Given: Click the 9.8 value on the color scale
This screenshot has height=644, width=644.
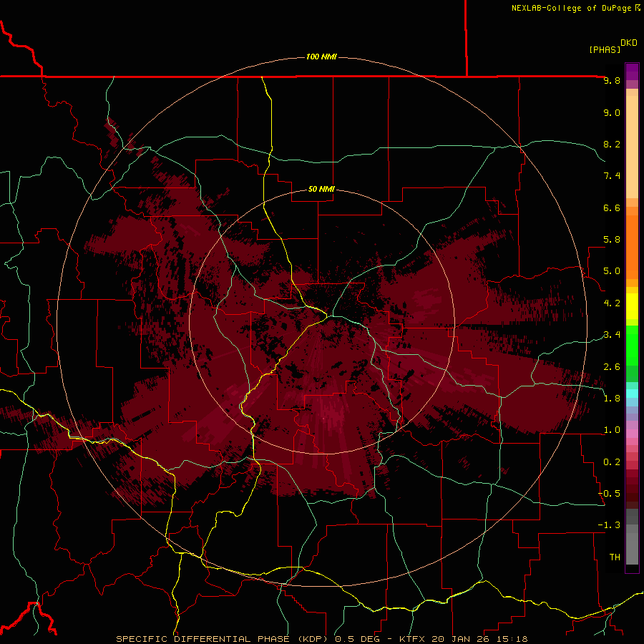Looking at the screenshot, I should coord(612,80).
